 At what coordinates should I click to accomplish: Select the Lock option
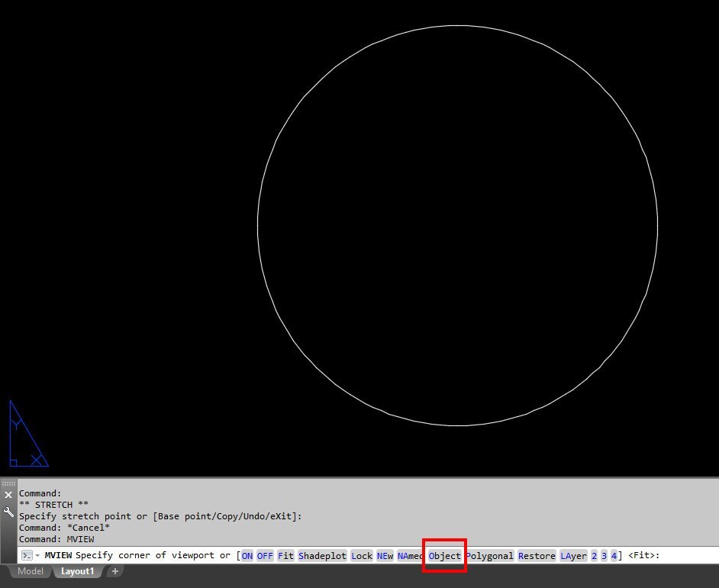click(362, 556)
